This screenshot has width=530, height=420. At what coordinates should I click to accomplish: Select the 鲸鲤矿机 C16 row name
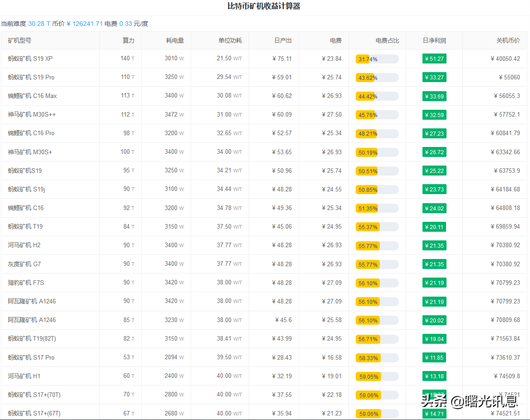coord(26,208)
